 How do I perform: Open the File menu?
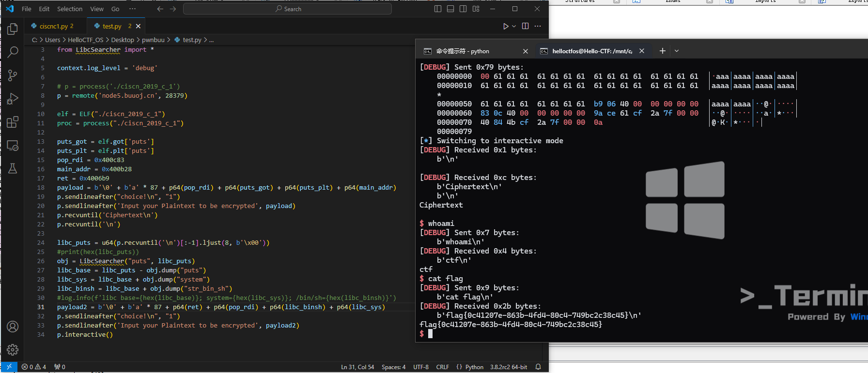coord(27,9)
